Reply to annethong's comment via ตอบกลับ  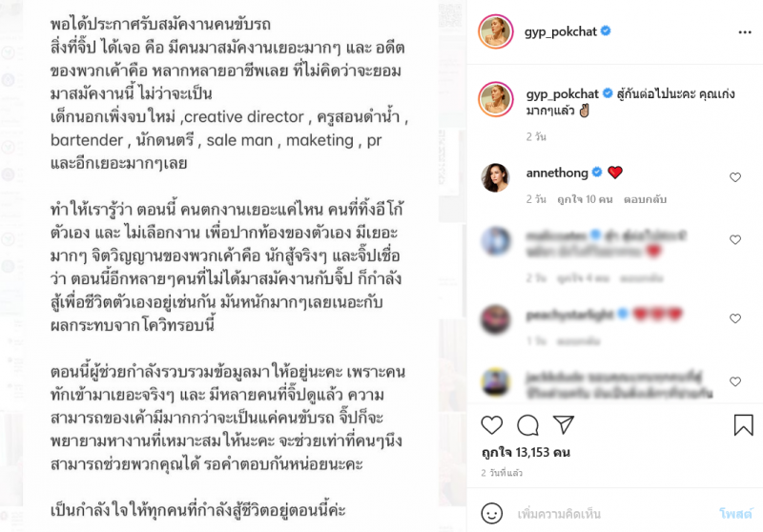[x=645, y=199]
